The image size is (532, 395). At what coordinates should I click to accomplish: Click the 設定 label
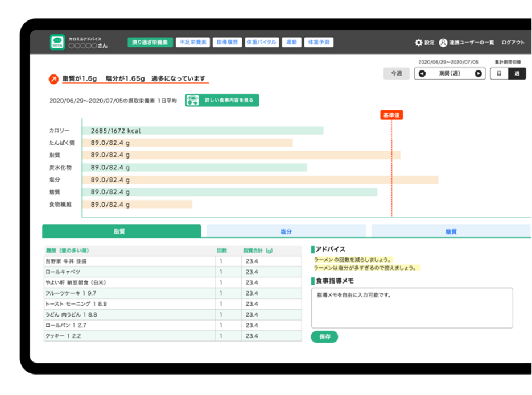tap(429, 43)
